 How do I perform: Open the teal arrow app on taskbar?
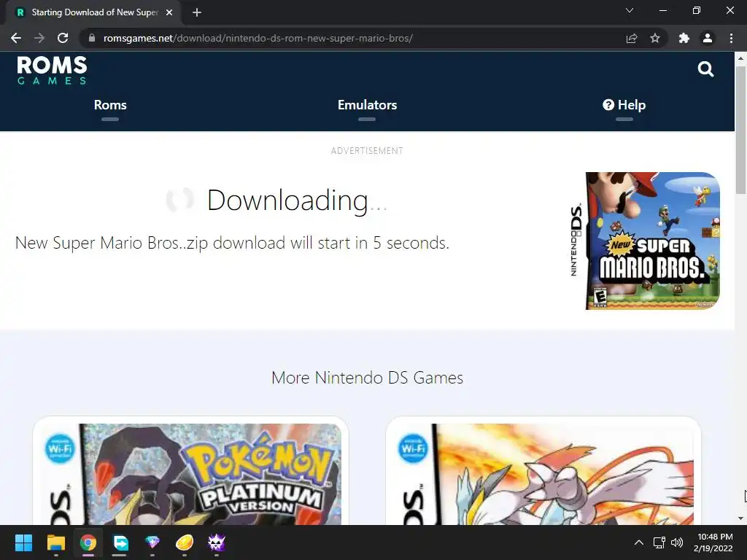click(x=120, y=542)
